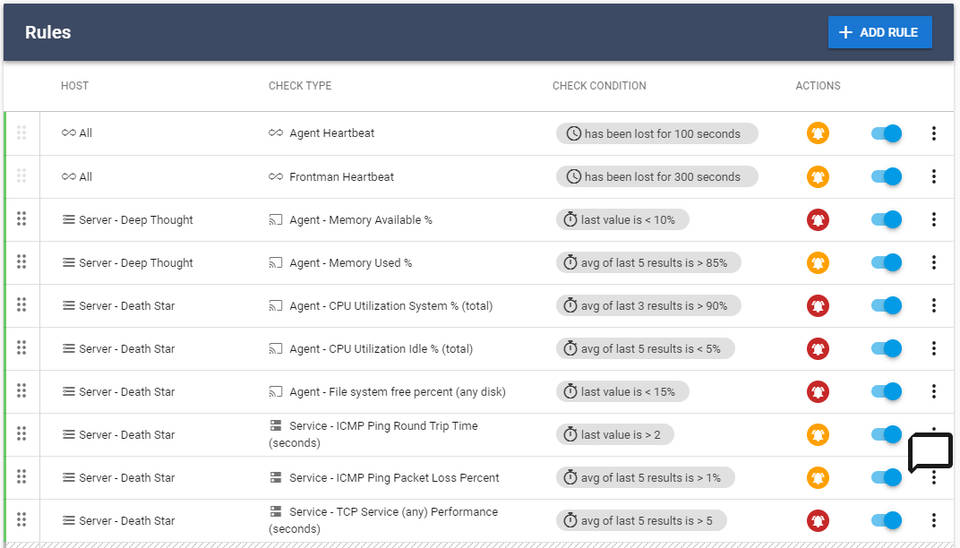Click red bell for CPU Utilization Idle rule
The height and width of the screenshot is (548, 960).
818,349
